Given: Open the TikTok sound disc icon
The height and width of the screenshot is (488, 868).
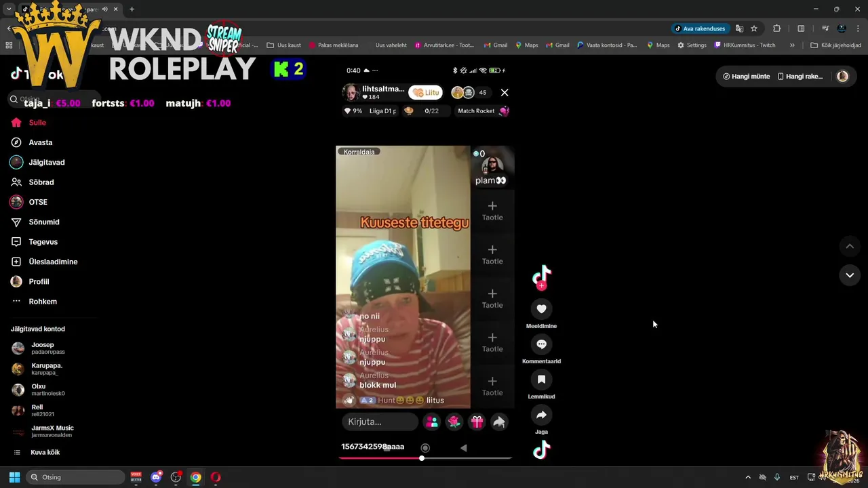Looking at the screenshot, I should [541, 449].
